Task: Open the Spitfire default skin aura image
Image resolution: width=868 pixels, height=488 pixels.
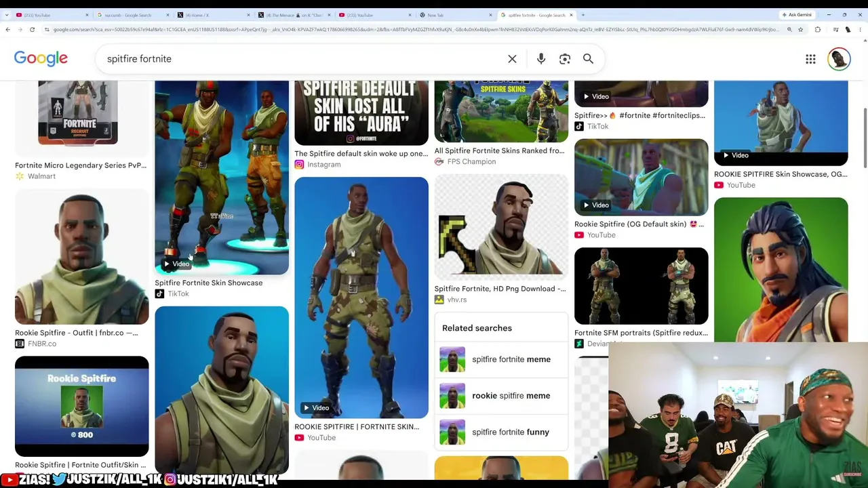Action: [x=361, y=113]
